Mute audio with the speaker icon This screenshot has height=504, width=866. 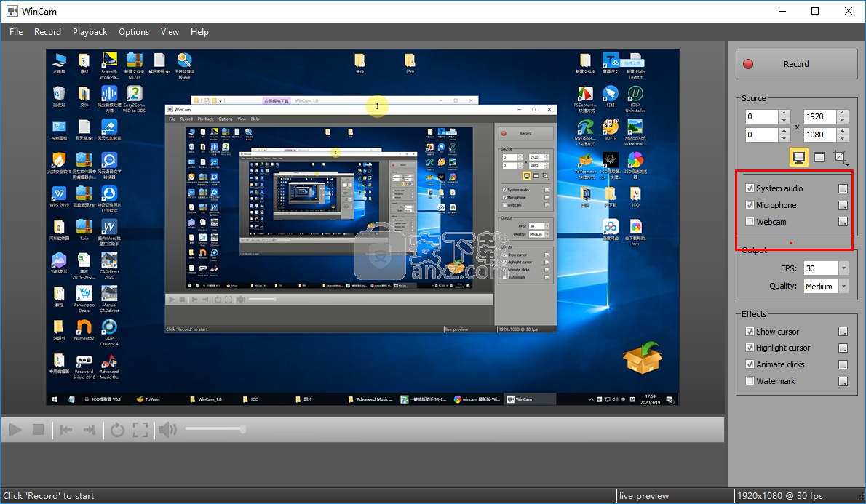(x=168, y=430)
